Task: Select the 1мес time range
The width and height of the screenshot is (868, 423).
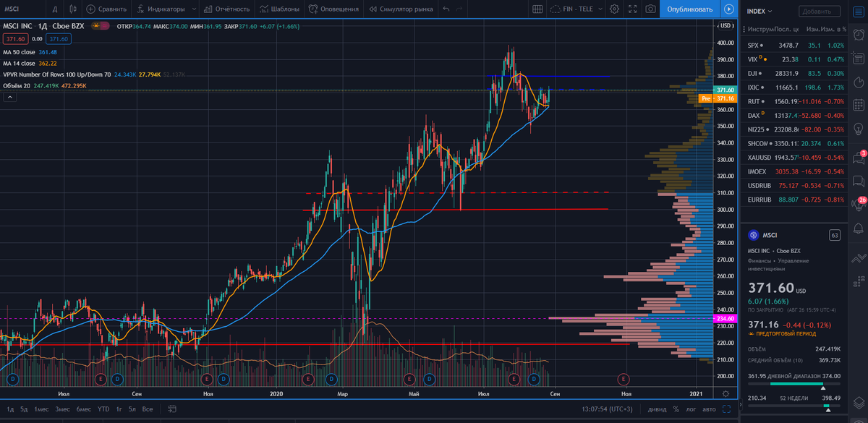Action: pos(42,409)
